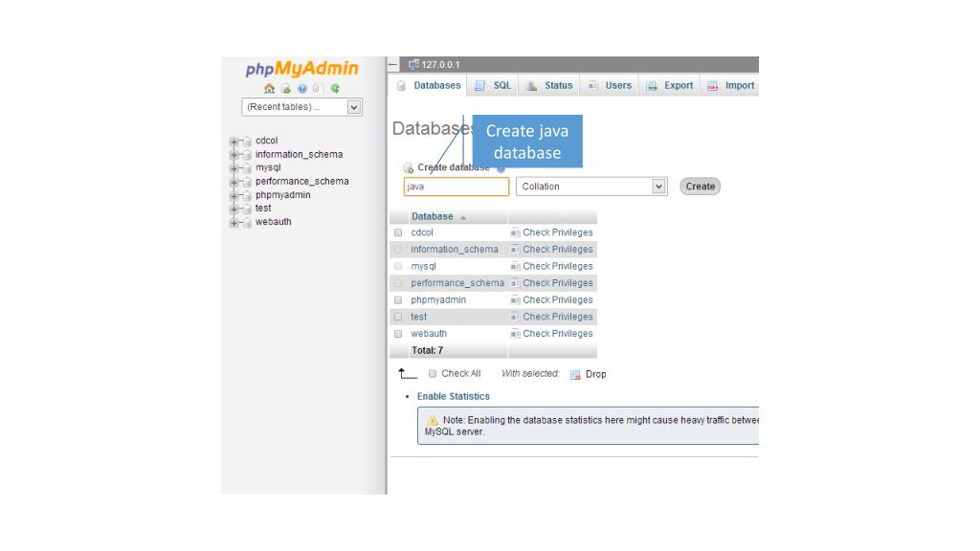Tick the test database checkbox

click(398, 317)
